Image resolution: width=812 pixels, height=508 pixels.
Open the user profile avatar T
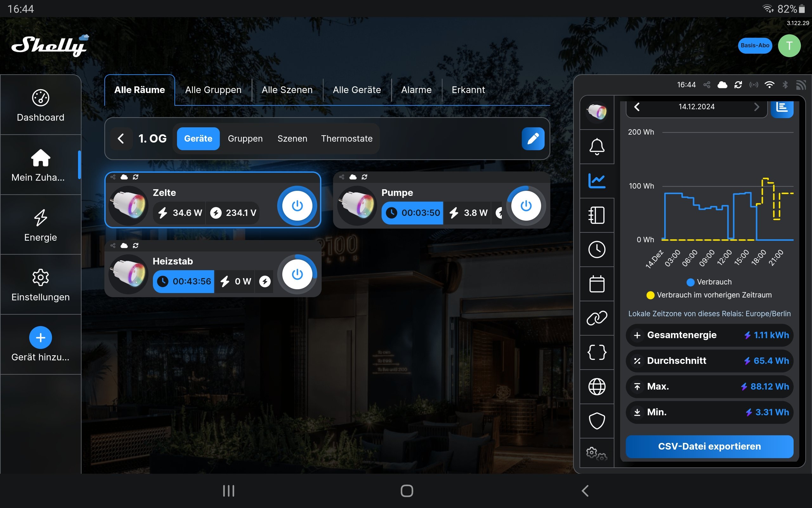789,46
